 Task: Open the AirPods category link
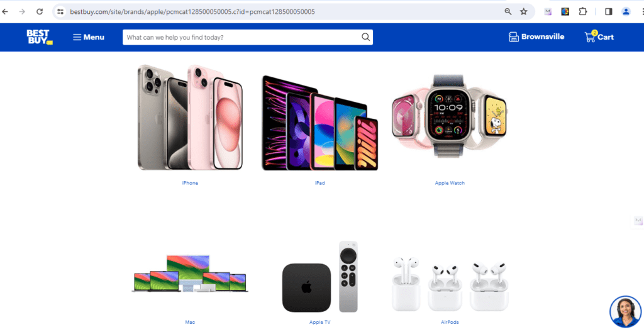(450, 322)
